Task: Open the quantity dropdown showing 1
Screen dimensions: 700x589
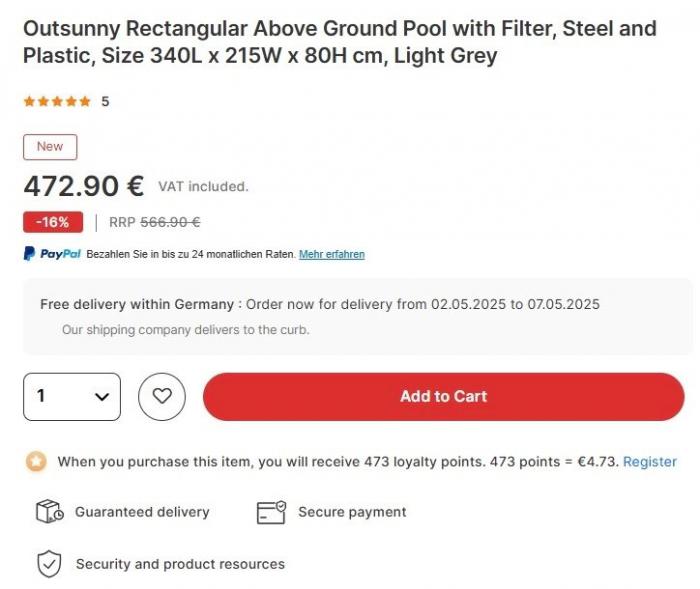Action: 72,397
